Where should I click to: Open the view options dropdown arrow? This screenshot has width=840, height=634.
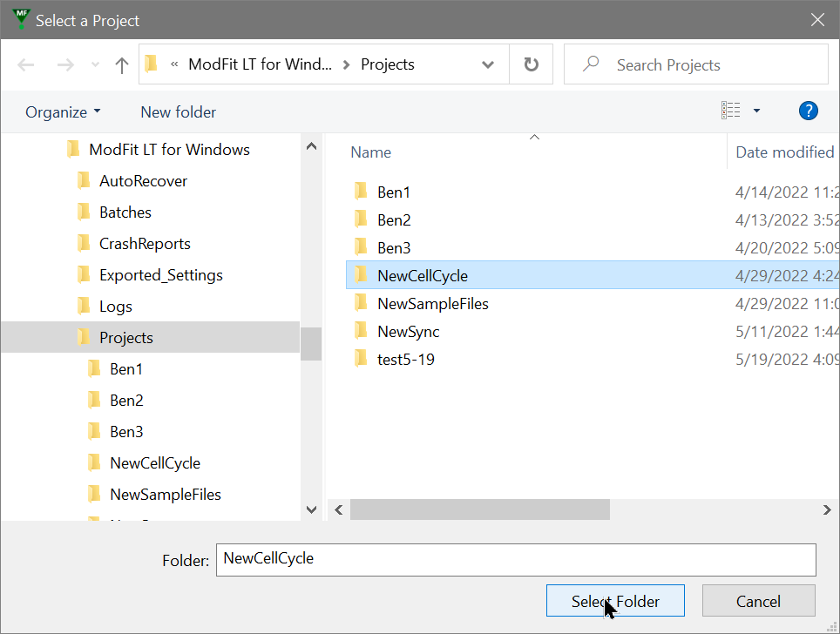click(756, 111)
